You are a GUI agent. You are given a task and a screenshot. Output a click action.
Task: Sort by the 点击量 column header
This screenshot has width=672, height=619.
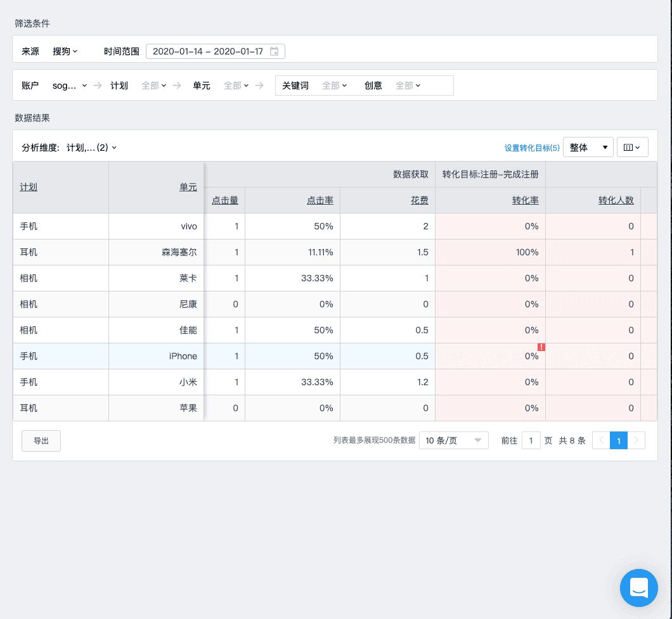coord(225,200)
